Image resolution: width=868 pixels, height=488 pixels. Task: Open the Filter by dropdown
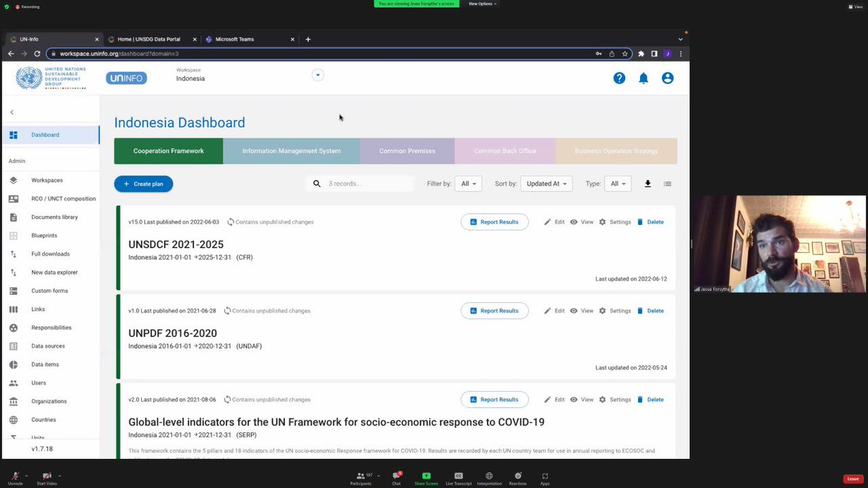(x=468, y=184)
